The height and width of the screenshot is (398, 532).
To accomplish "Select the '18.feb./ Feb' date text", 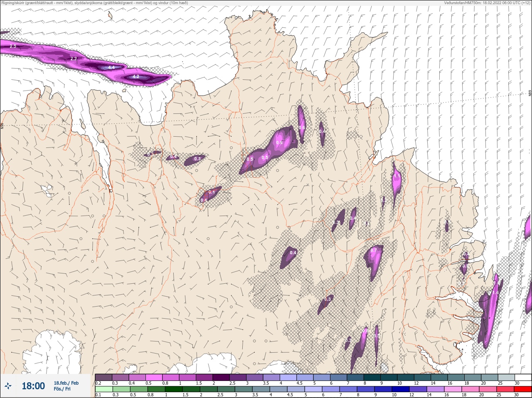I will click(x=66, y=383).
